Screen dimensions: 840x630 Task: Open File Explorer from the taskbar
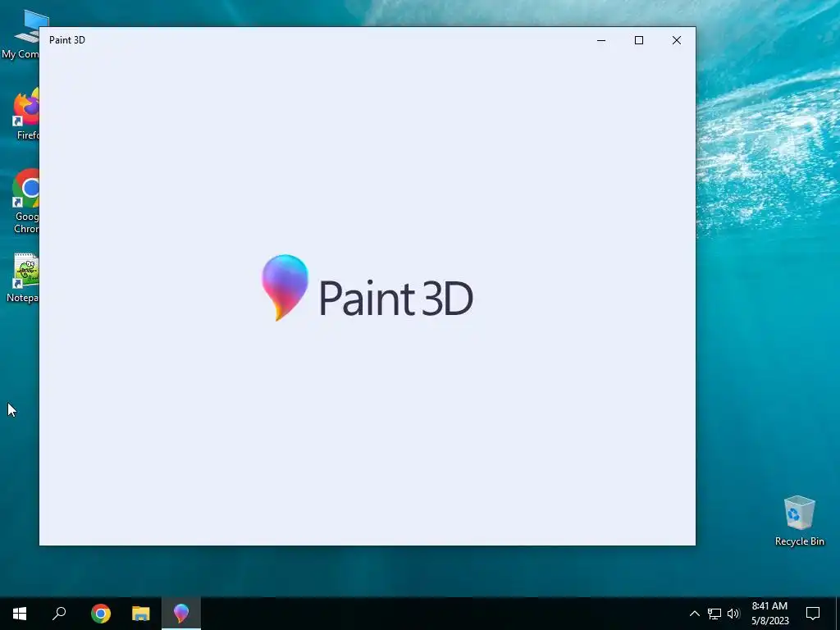(141, 613)
